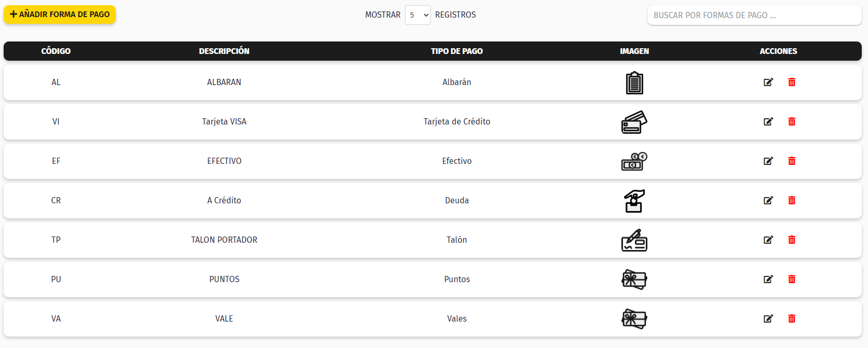The height and width of the screenshot is (348, 868).
Task: Sort by the Código column header
Action: 56,51
